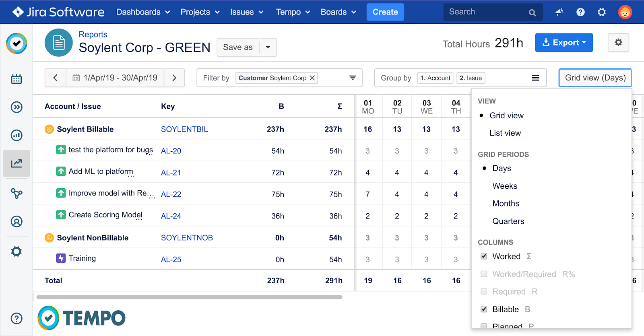Open the double-chevron tracker sidebar icon

pos(17,107)
